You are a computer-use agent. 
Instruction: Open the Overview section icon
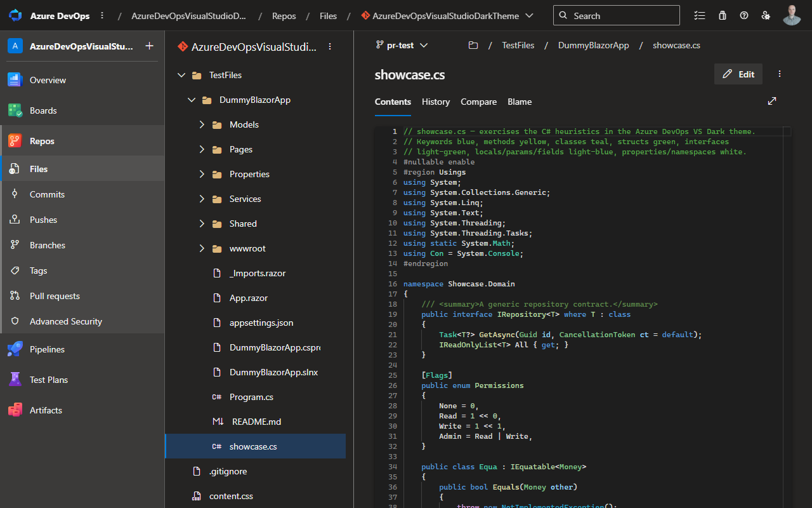15,80
